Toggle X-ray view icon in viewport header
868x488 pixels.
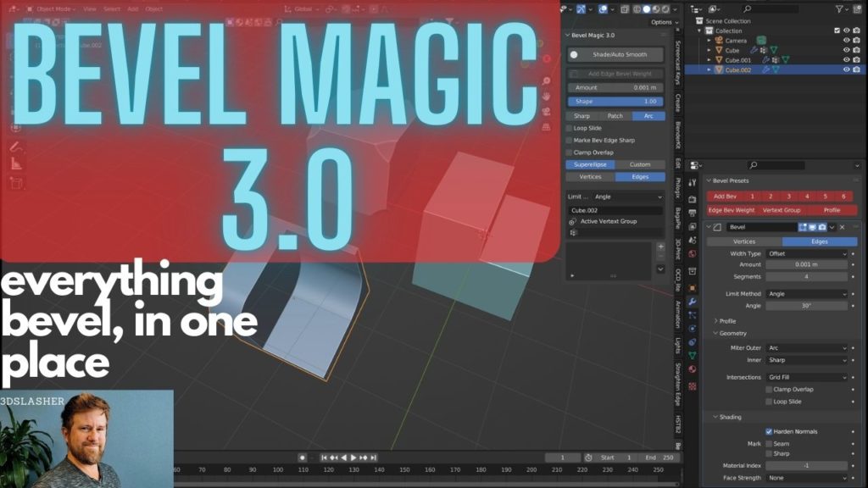coord(625,9)
